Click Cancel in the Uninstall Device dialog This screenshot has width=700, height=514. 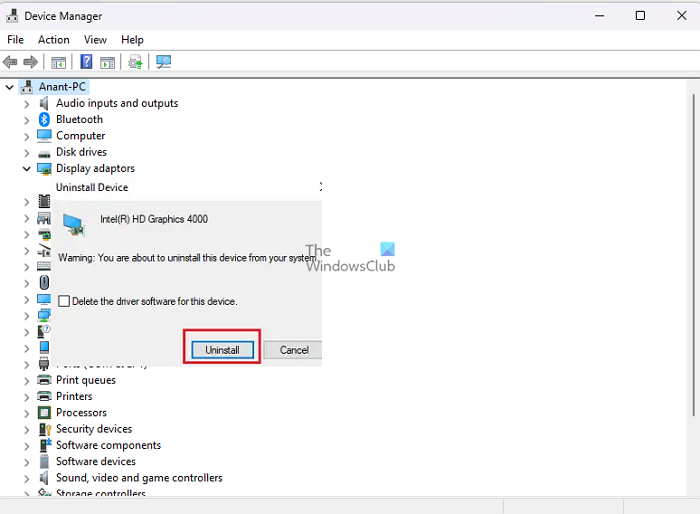pyautogui.click(x=293, y=350)
